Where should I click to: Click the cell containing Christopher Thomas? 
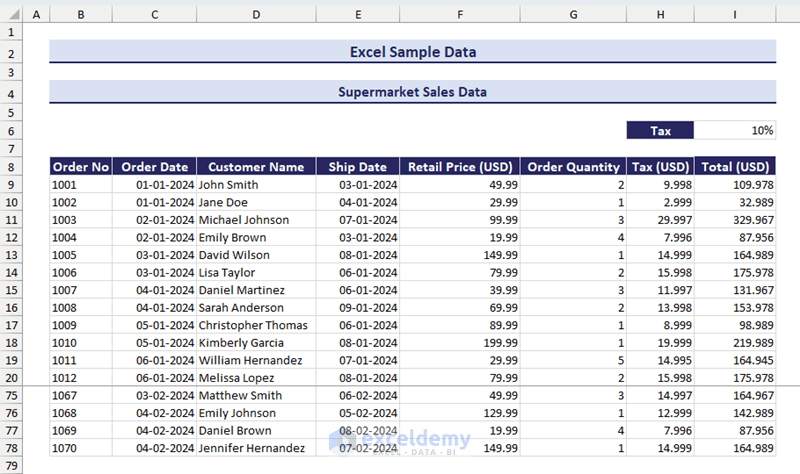(256, 325)
